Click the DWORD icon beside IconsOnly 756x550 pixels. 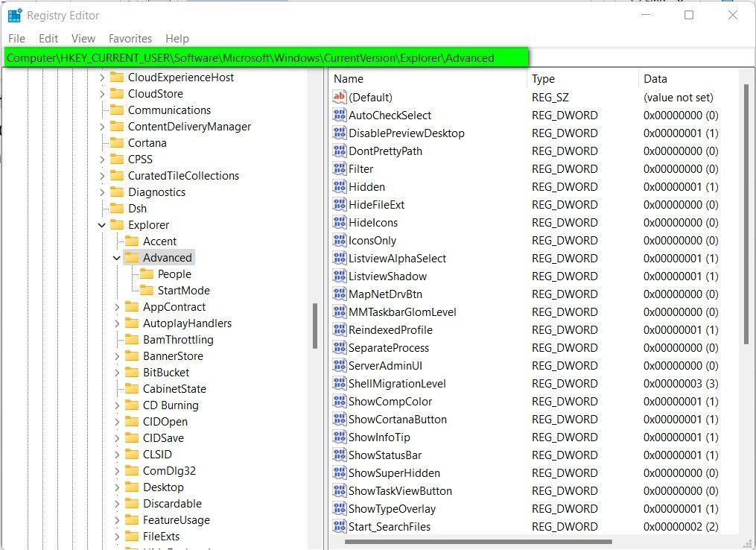point(340,240)
